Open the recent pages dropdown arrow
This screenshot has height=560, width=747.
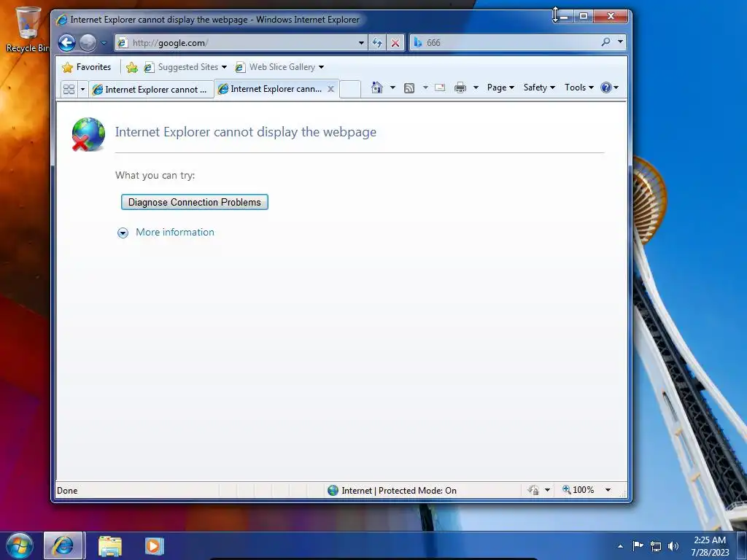pos(104,43)
